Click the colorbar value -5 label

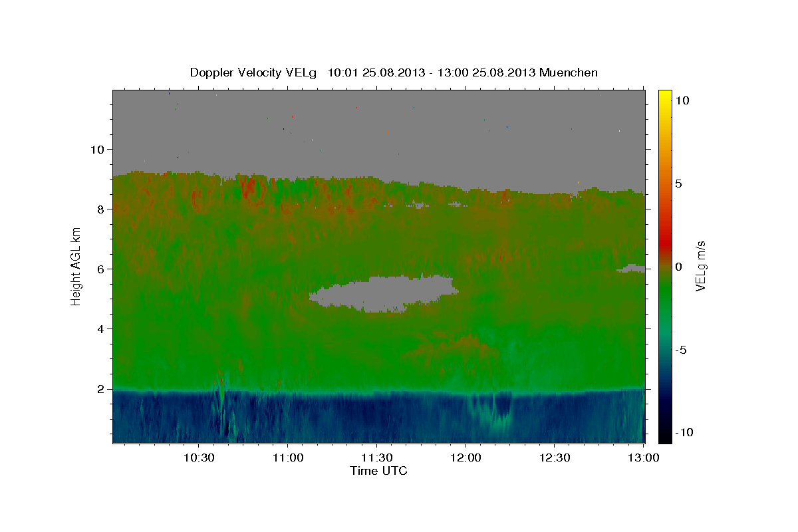coord(680,350)
